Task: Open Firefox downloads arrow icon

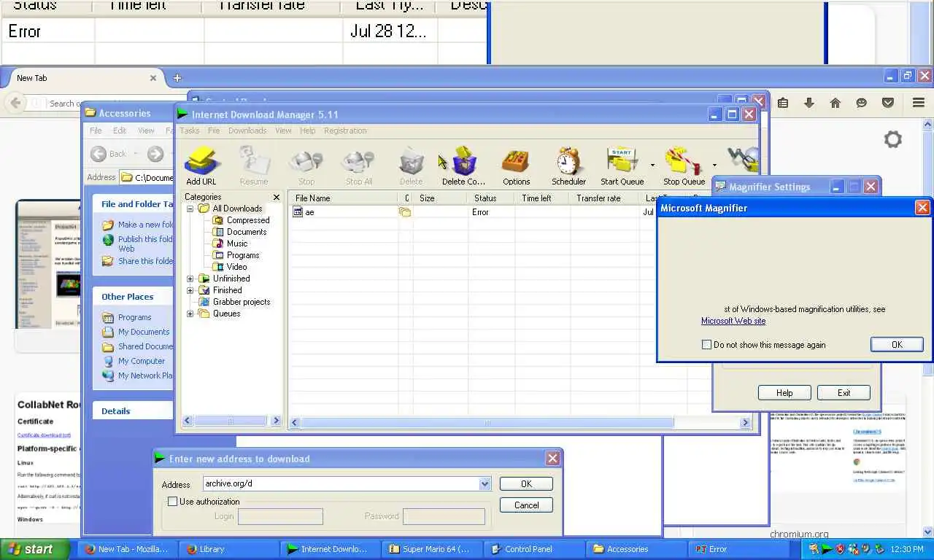Action: (x=809, y=103)
